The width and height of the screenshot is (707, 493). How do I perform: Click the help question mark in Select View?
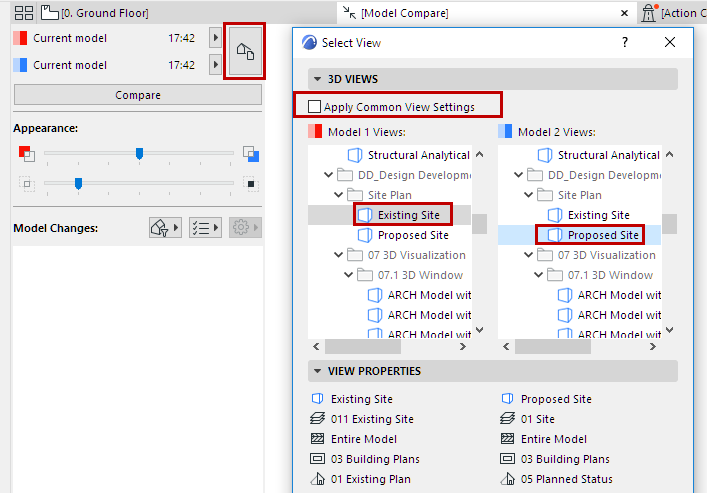click(625, 43)
